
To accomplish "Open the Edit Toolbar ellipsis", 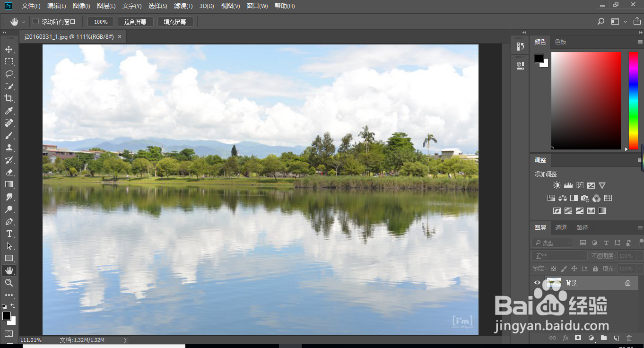I will click(9, 295).
